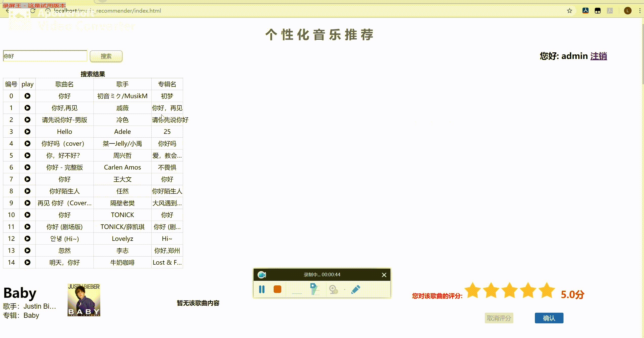Click the 注销 logout link

coord(598,56)
